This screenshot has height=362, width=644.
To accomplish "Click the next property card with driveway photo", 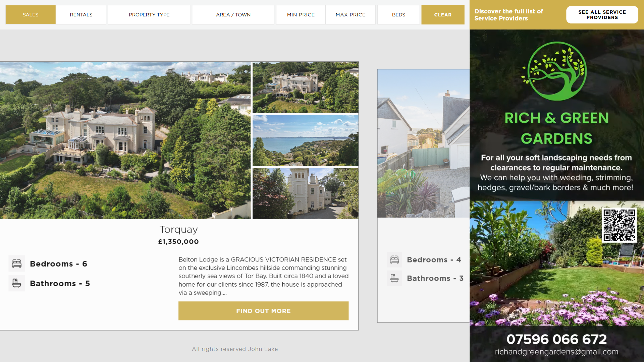I will coord(423,143).
